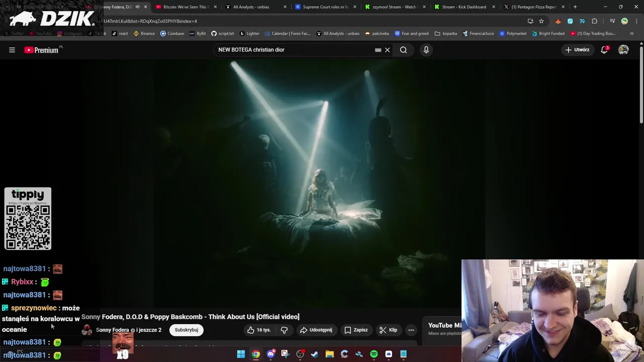Open the Windows Start menu

click(x=241, y=354)
